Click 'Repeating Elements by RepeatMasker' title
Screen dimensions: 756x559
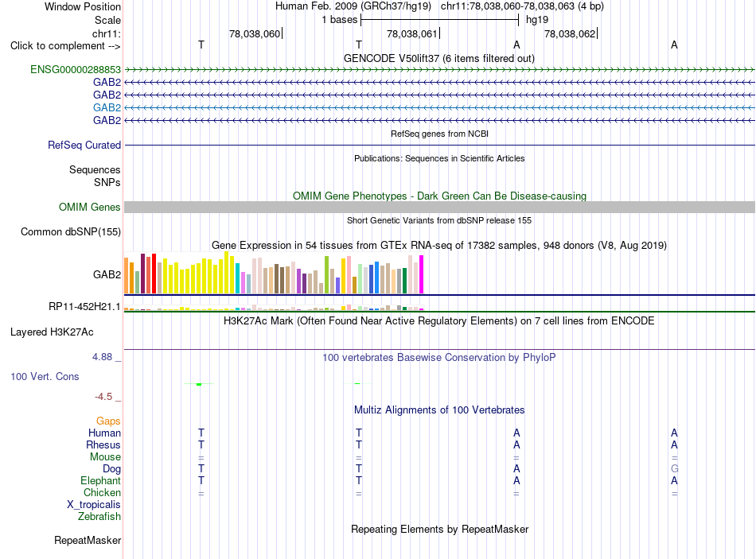439,529
